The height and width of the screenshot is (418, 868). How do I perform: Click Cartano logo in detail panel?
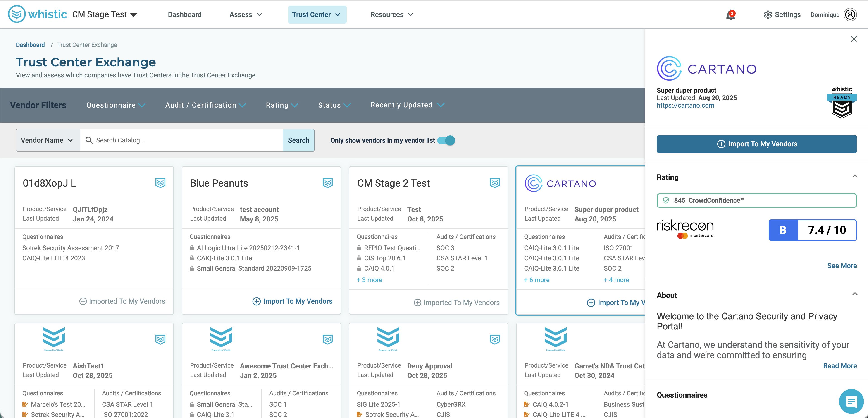pos(707,68)
